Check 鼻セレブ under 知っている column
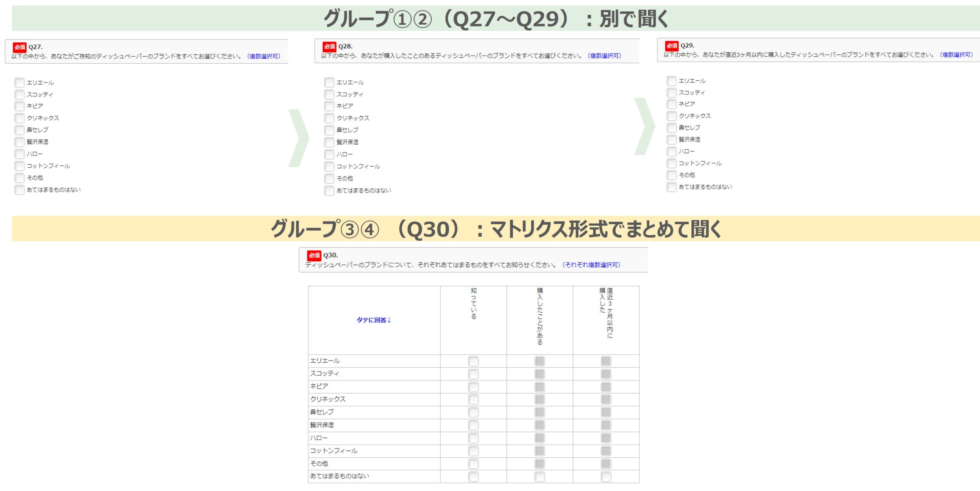 tap(474, 413)
